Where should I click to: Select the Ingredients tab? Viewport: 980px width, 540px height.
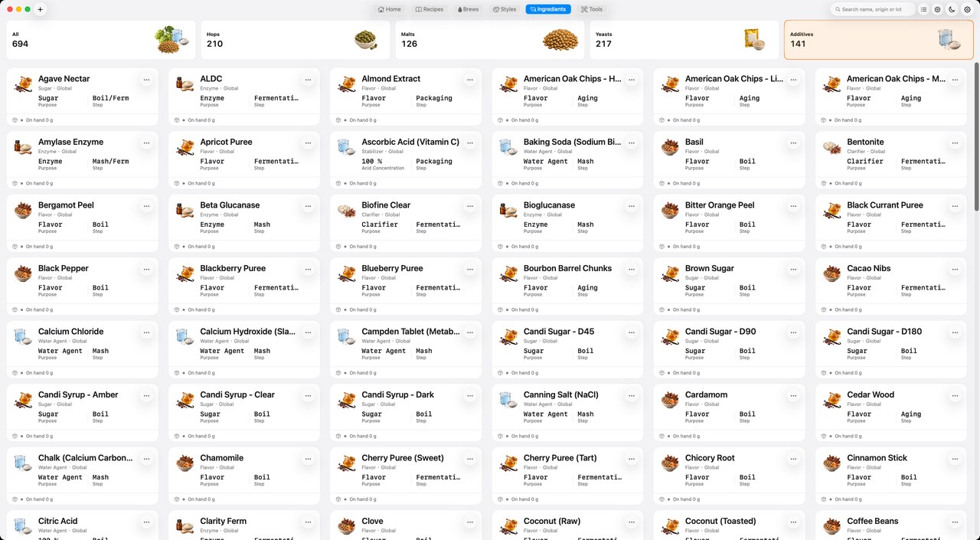click(548, 9)
